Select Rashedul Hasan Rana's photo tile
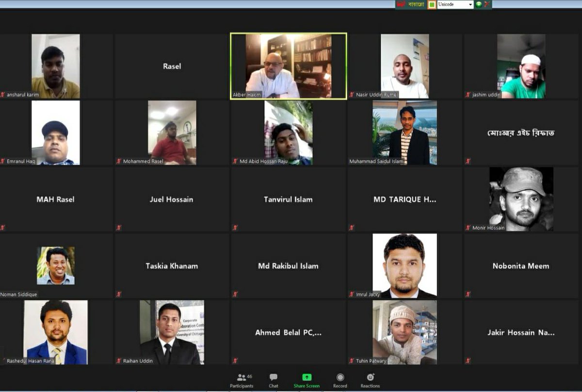582x392 pixels. pos(56,332)
